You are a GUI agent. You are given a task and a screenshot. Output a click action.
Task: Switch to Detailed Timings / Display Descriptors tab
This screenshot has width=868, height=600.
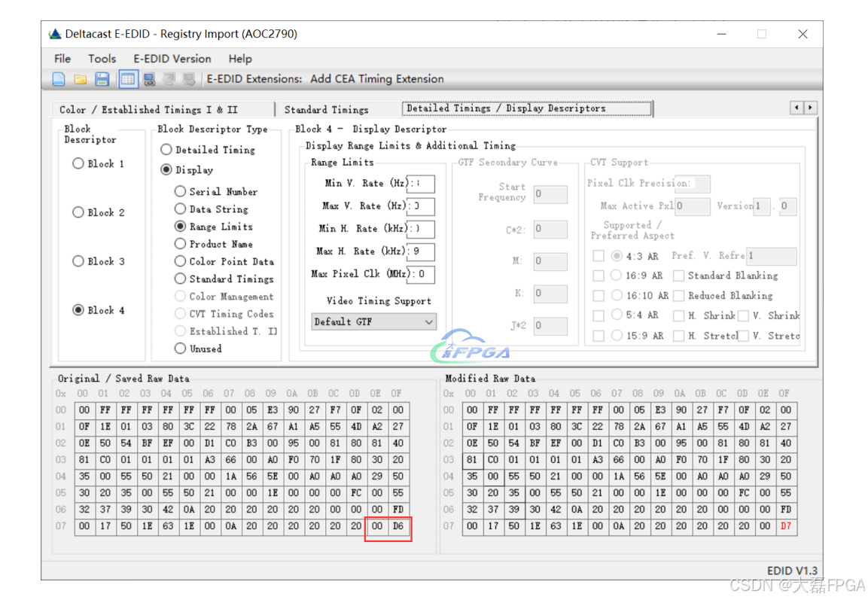pos(526,108)
